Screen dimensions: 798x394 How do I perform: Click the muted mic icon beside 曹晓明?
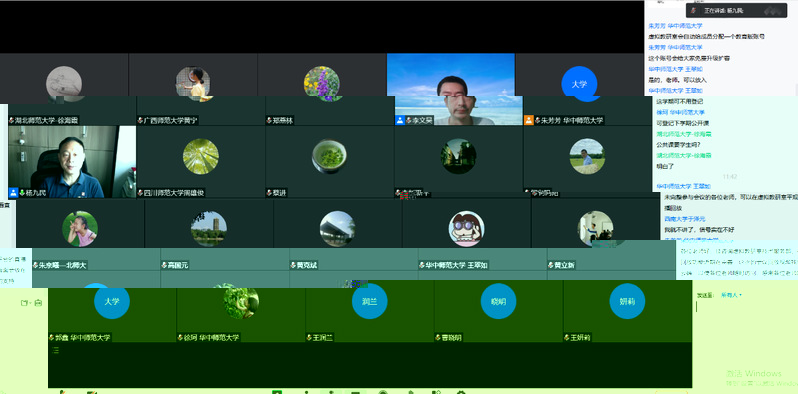point(437,337)
